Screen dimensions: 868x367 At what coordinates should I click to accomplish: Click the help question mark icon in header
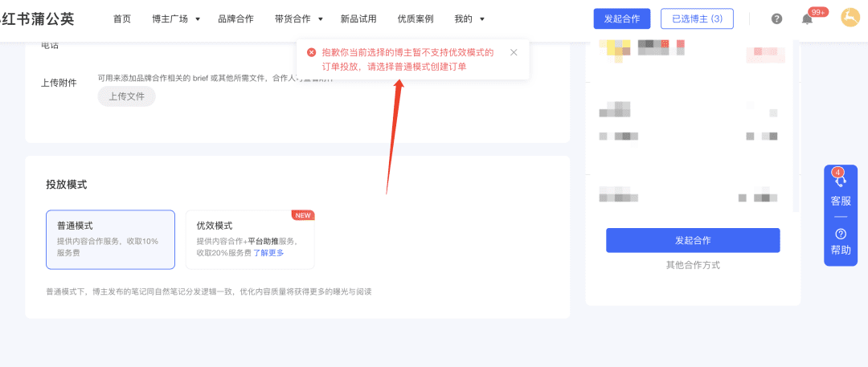[x=776, y=18]
